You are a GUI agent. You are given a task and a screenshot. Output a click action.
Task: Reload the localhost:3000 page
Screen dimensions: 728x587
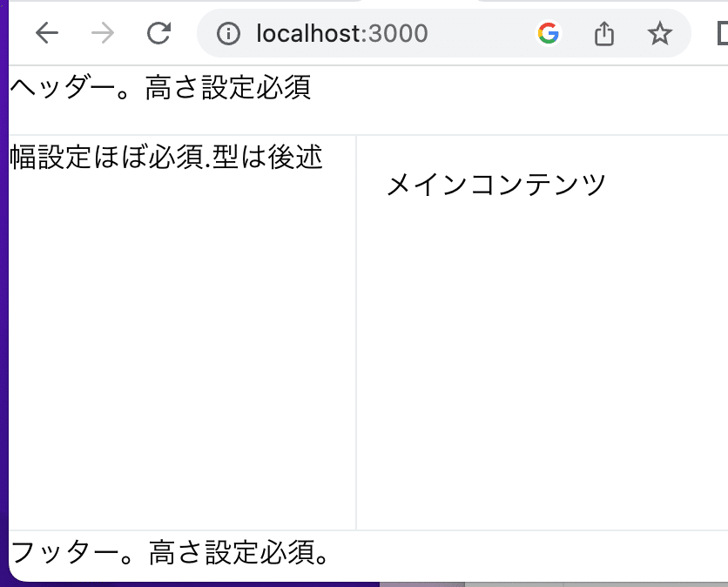pyautogui.click(x=158, y=33)
